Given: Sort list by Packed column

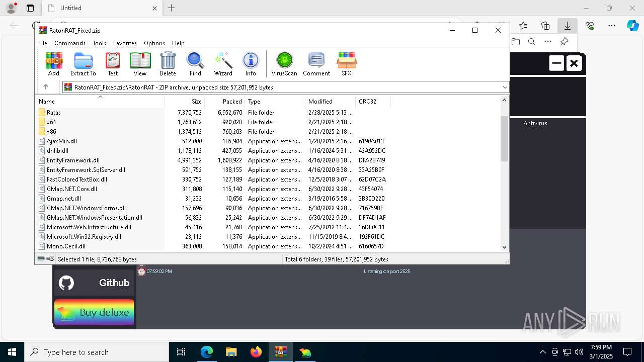Looking at the screenshot, I should pos(225,101).
